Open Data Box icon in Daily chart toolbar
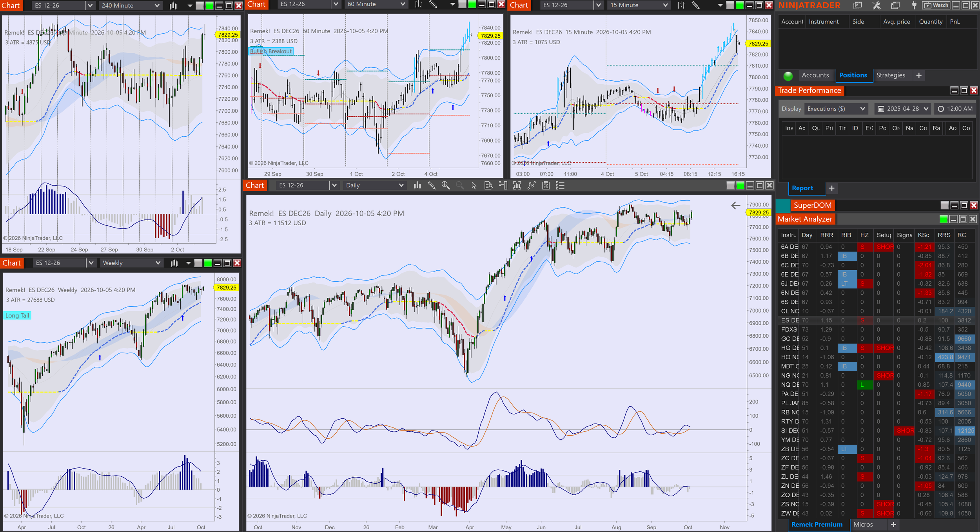The height and width of the screenshot is (532, 980). [x=488, y=185]
